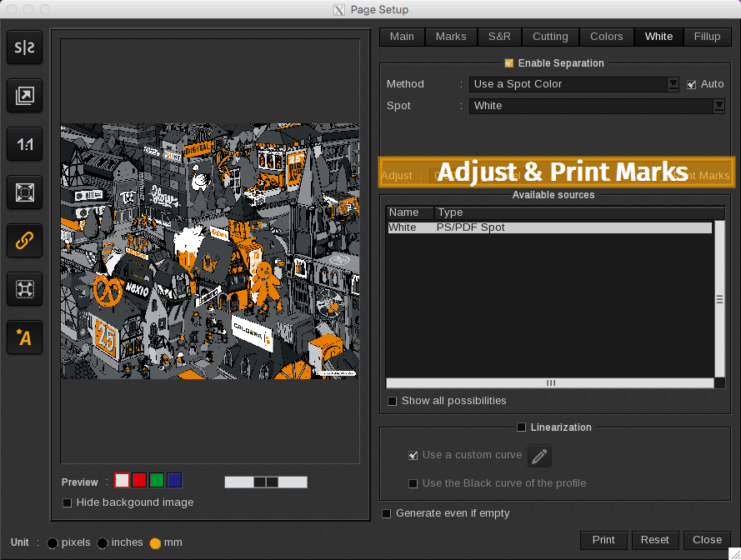Enable Hide background image option
Image resolution: width=741 pixels, height=560 pixels.
(68, 502)
